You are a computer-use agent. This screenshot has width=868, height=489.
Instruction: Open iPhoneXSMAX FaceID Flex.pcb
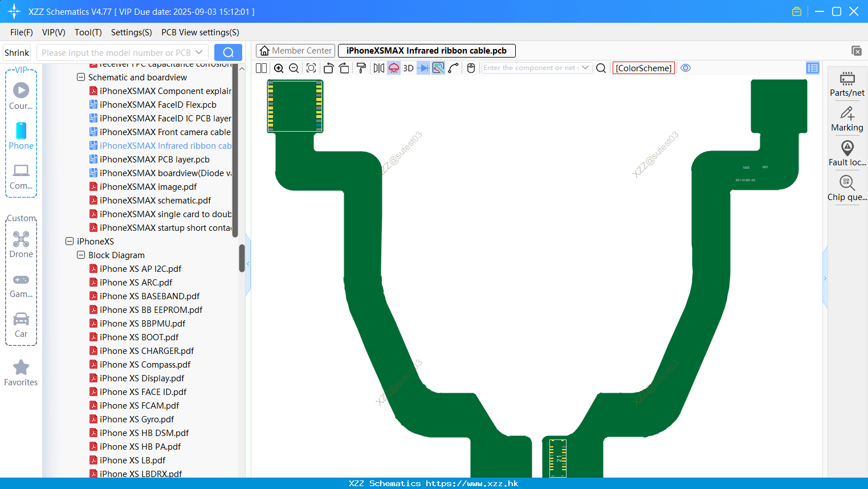point(153,104)
